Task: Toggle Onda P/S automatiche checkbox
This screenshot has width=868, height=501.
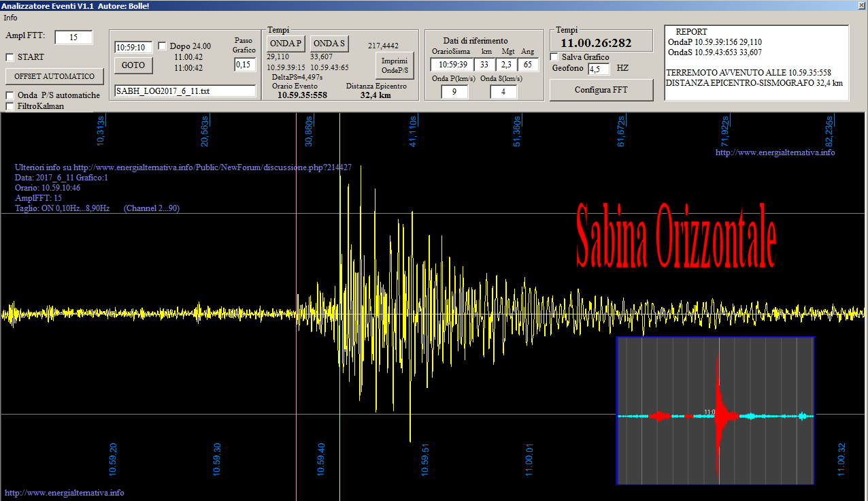Action: [x=10, y=95]
